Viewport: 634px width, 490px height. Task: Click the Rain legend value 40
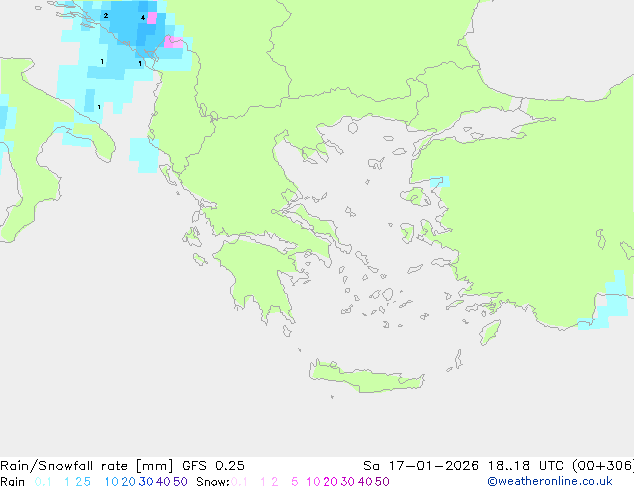point(163,482)
